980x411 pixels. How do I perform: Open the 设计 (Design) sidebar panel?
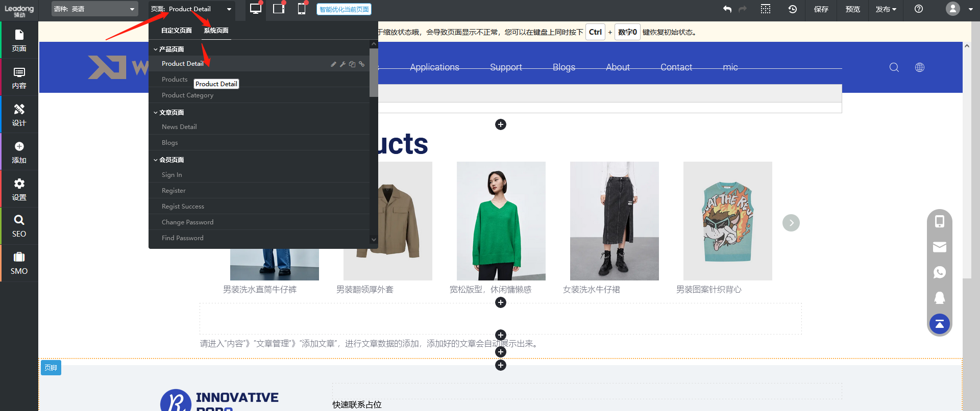coord(19,115)
